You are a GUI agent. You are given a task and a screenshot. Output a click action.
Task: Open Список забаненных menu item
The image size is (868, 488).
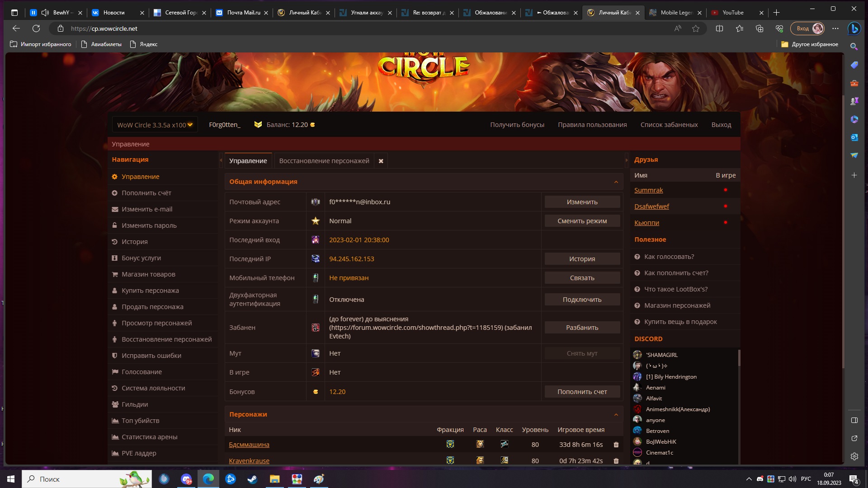point(669,125)
